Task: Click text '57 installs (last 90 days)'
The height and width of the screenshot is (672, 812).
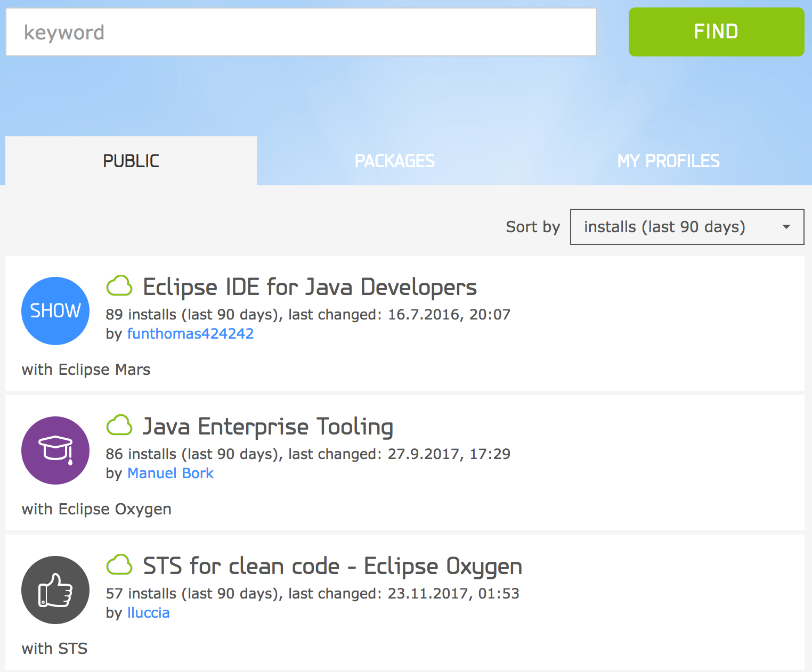Action: click(x=193, y=594)
